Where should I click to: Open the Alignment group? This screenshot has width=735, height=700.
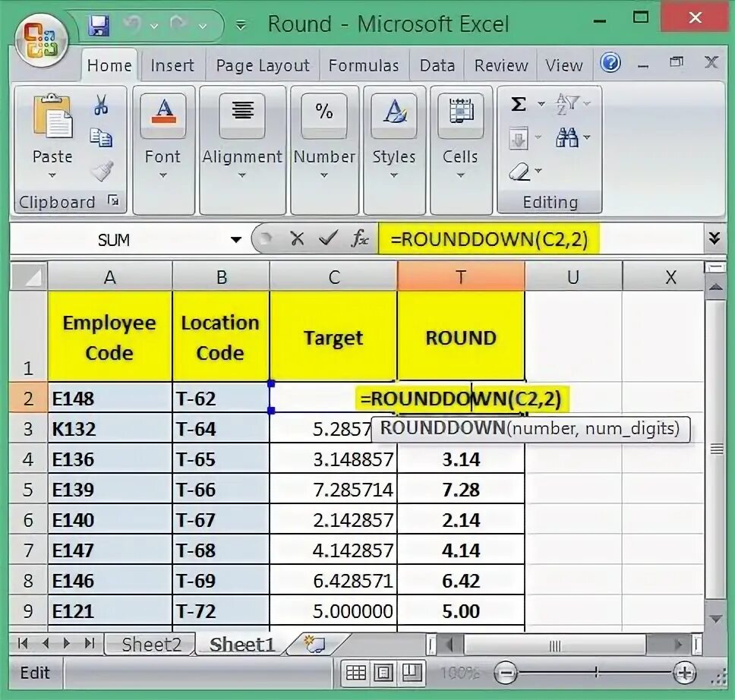[242, 150]
